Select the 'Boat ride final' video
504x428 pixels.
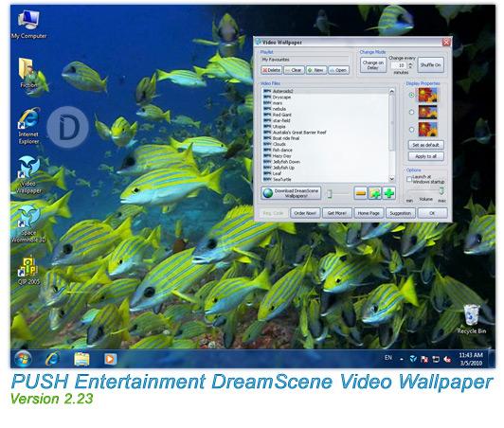[x=325, y=138]
